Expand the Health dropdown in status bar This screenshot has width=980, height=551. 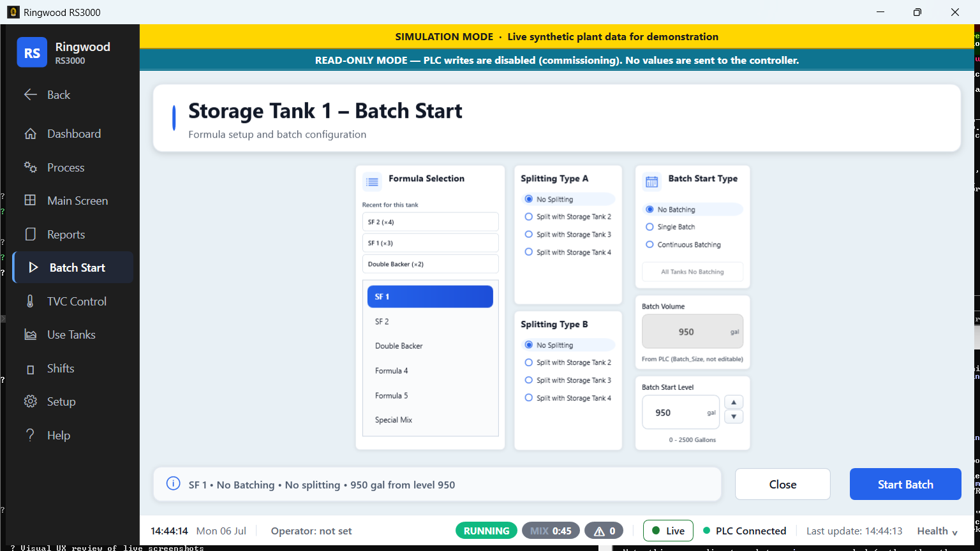[937, 531]
